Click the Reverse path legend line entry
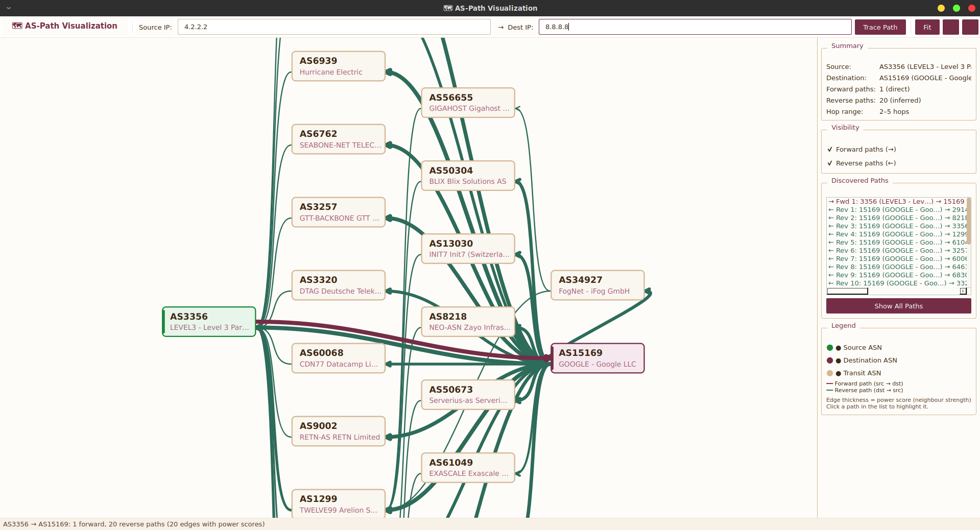The height and width of the screenshot is (530, 980). [865, 390]
